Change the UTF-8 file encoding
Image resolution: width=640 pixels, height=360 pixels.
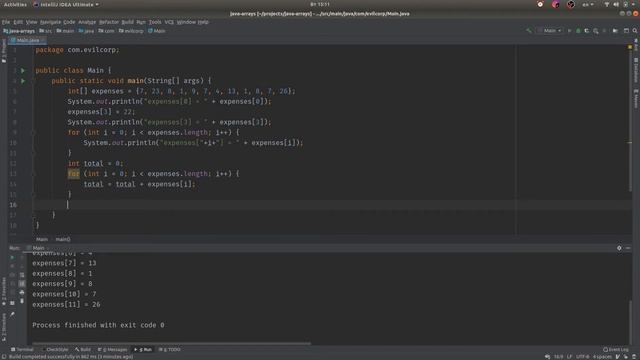[x=582, y=357]
